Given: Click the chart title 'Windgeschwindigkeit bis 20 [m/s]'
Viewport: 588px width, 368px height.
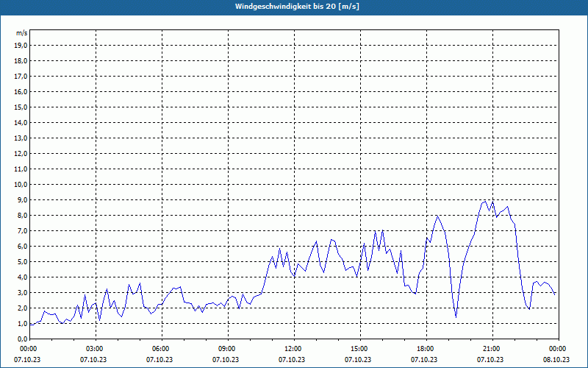Looking at the screenshot, I should tap(297, 7).
